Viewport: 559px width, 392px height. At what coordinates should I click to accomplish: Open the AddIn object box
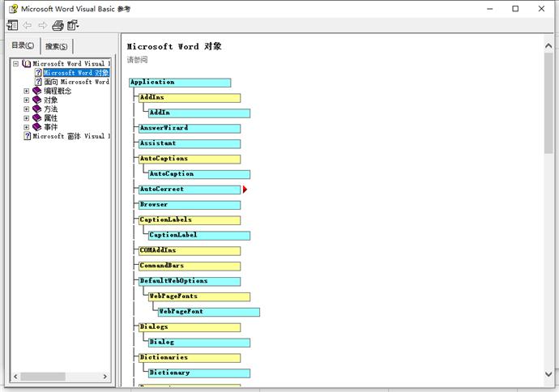[199, 113]
